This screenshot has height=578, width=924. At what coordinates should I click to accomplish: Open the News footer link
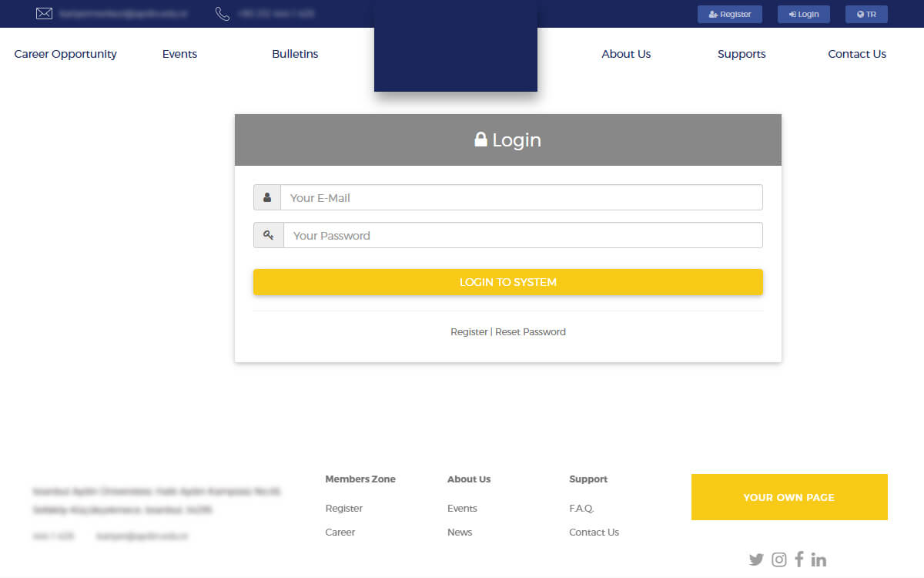click(460, 533)
